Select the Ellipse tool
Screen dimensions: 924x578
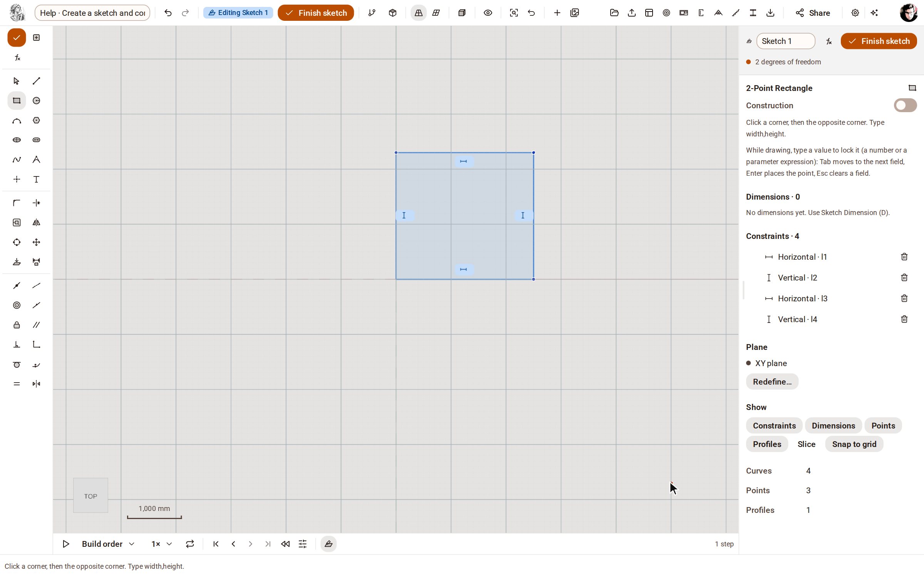[x=17, y=140]
